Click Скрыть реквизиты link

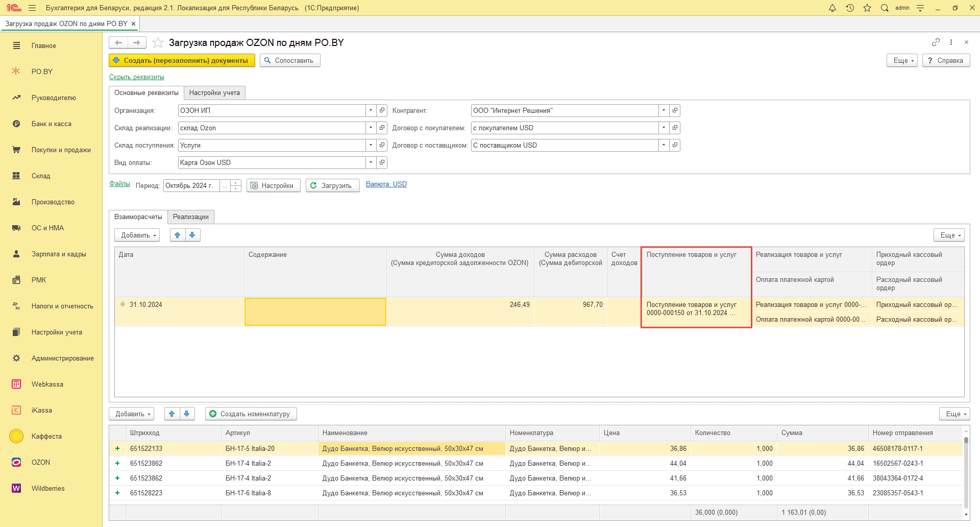(137, 77)
